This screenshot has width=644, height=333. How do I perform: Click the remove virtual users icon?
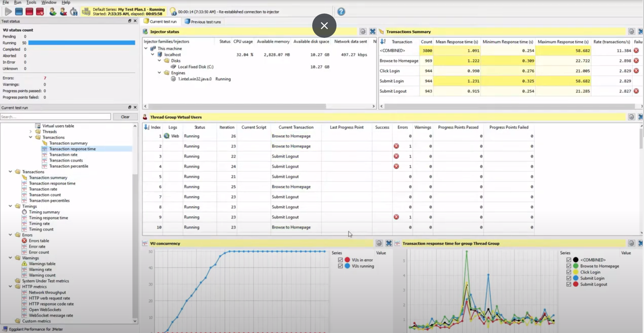point(63,12)
